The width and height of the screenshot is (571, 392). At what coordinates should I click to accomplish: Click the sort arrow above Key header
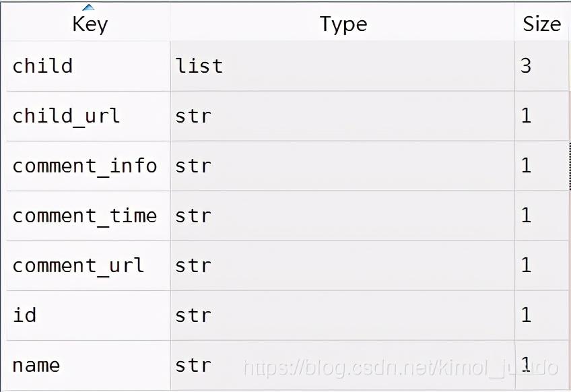coord(88,7)
